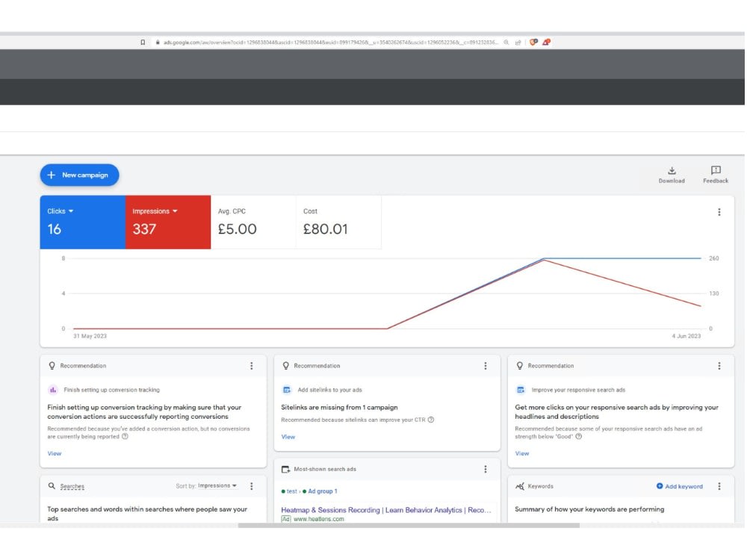Click View under conversion tracking recommendation

tap(55, 453)
